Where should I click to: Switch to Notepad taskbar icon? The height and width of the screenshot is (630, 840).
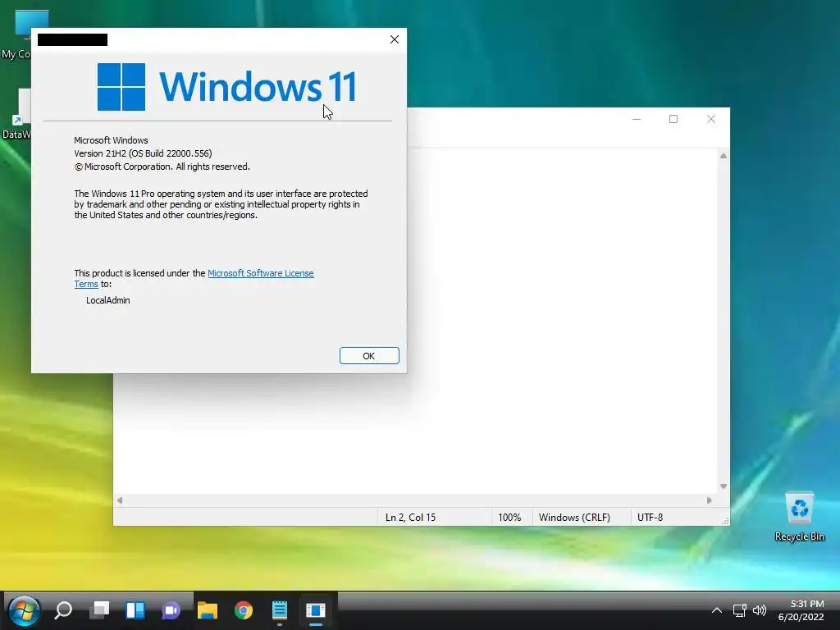tap(280, 610)
